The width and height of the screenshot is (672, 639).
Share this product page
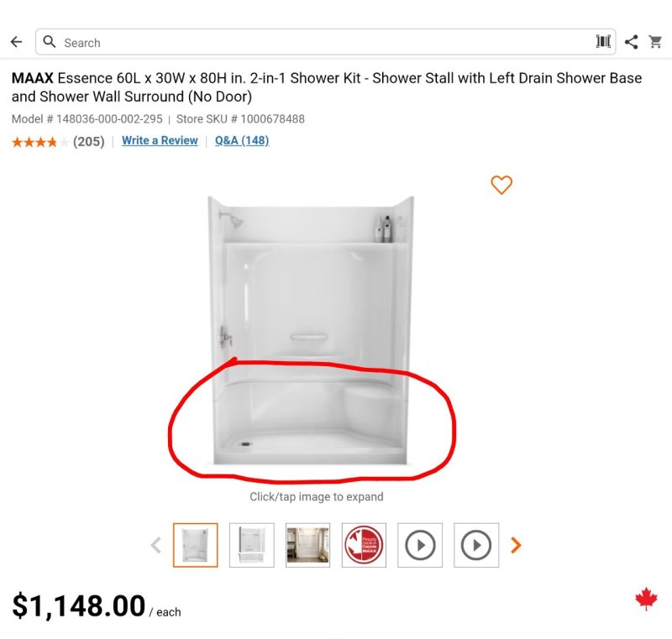point(631,42)
